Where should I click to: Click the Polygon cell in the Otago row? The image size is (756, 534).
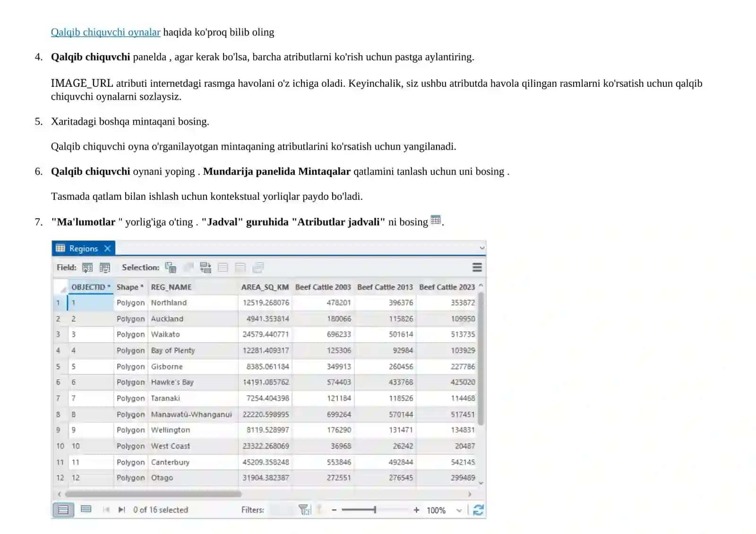click(x=131, y=478)
